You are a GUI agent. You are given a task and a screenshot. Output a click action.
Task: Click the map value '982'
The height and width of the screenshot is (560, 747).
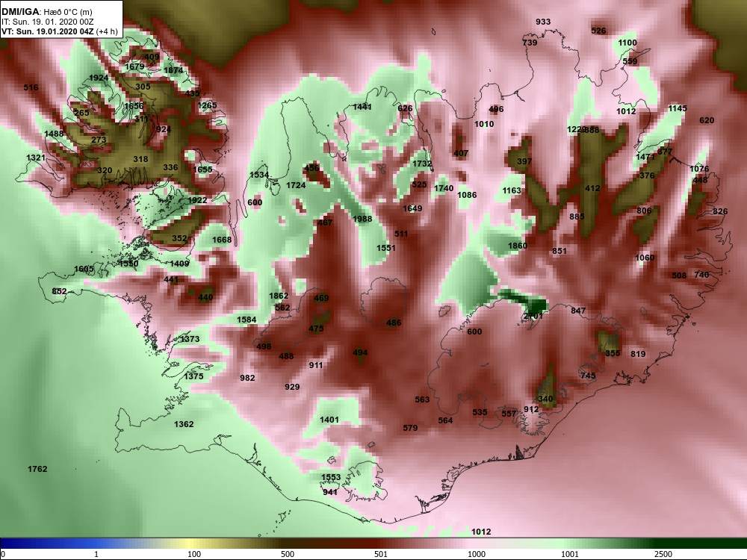pos(247,378)
